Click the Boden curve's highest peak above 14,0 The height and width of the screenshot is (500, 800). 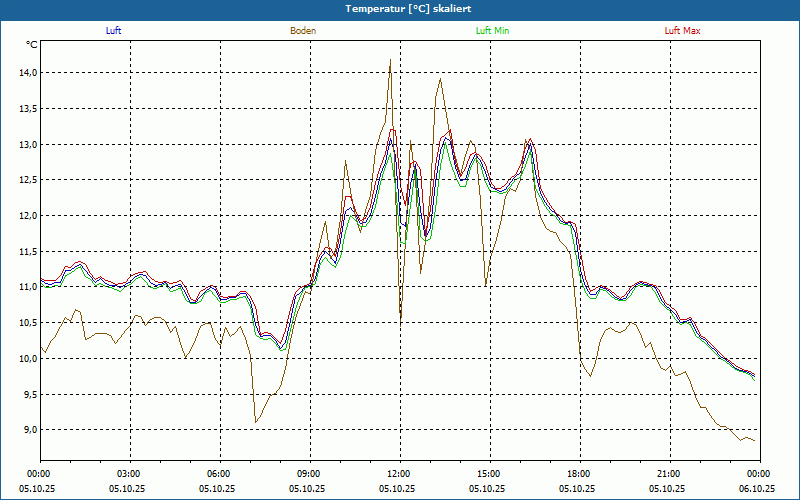coord(390,60)
